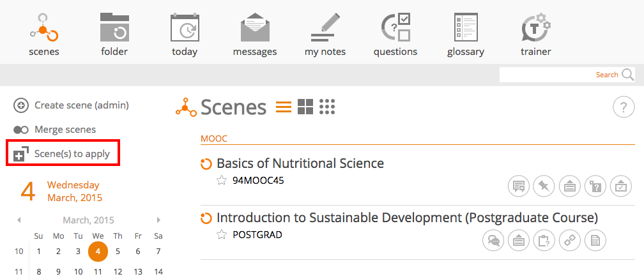
Task: Open Introduction to Sustainable Development course
Action: coord(407,218)
